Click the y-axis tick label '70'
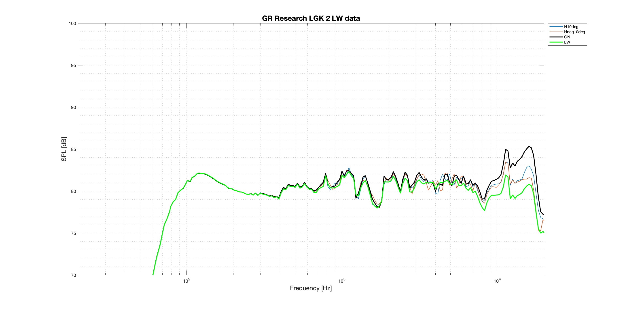 pos(74,275)
